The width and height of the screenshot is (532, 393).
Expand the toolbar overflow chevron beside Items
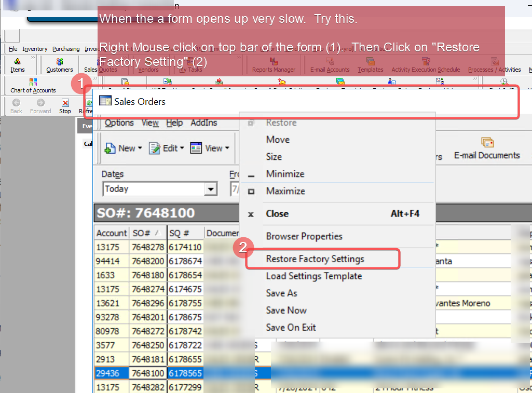click(x=33, y=58)
